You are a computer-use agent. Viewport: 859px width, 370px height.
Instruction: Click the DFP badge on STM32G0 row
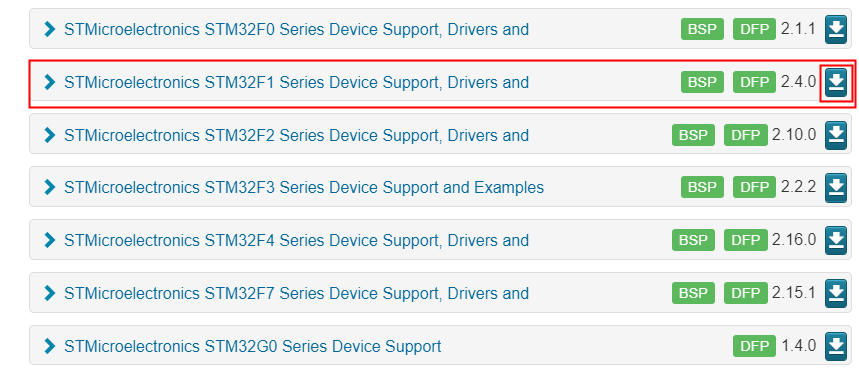point(754,346)
